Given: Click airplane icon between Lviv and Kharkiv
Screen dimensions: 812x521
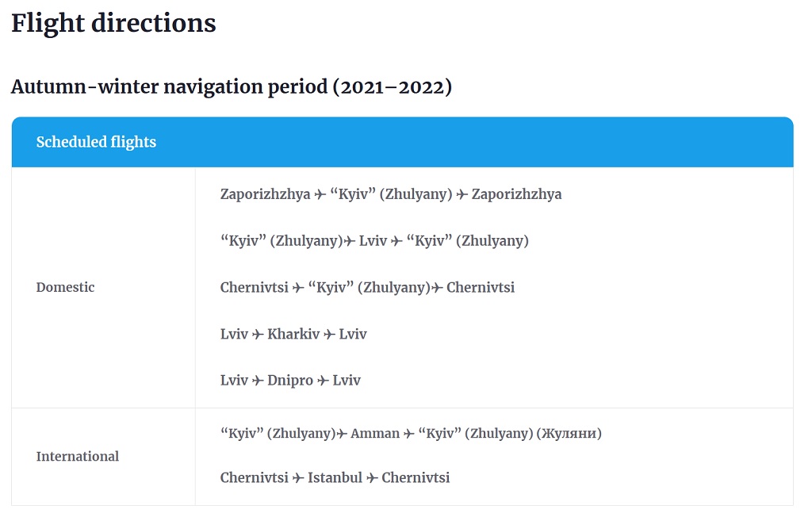Looking at the screenshot, I should 258,335.
